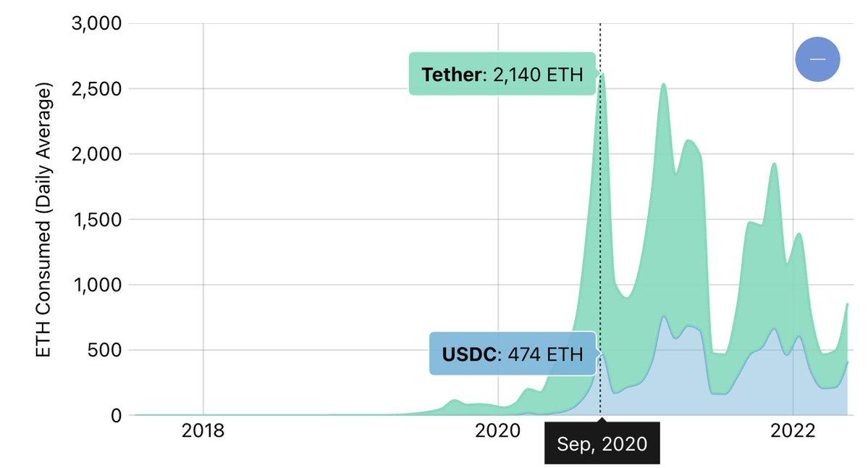Click the Sep, 2020 date label
Screen dimensions: 868x468
point(602,443)
